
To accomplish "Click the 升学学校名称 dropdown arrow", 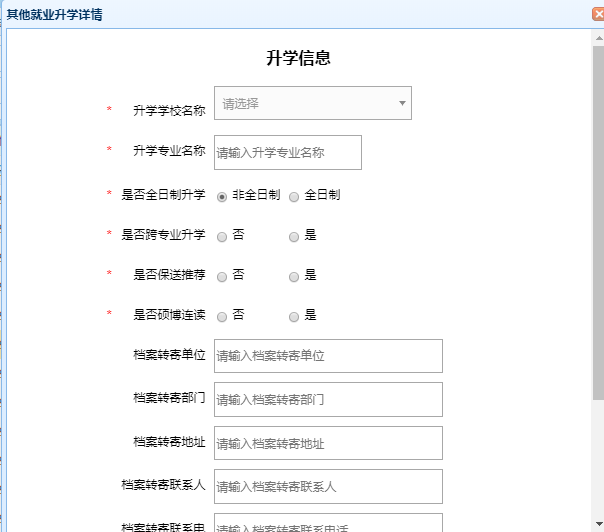I will [402, 103].
